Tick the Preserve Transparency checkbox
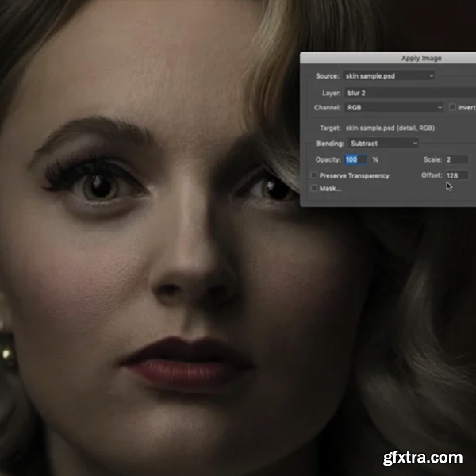This screenshot has width=476, height=476. pos(314,175)
